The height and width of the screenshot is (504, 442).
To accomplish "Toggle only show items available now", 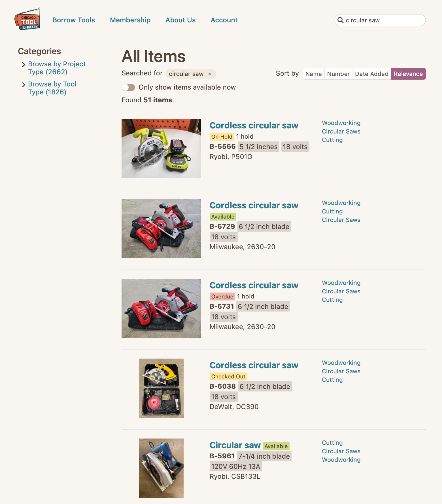I will coord(128,87).
